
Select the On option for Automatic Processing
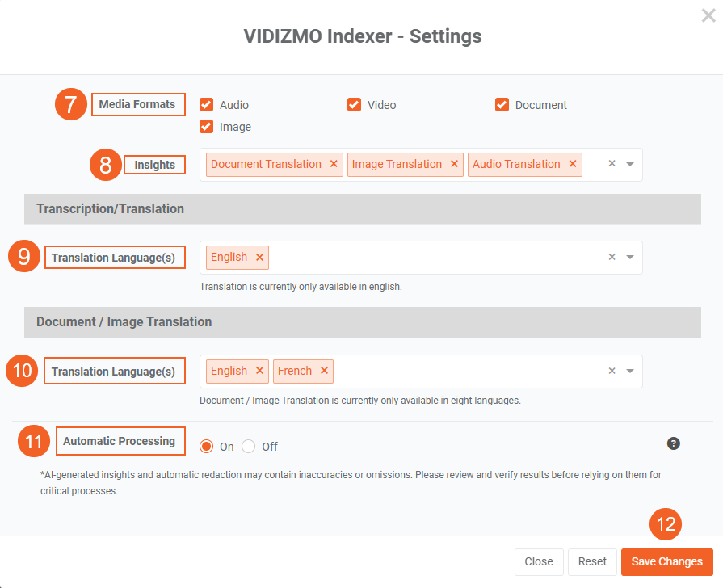pyautogui.click(x=207, y=447)
